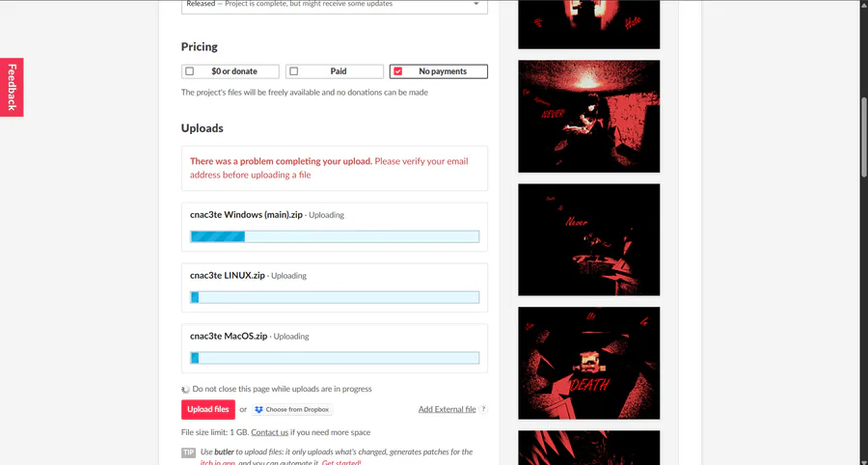The width and height of the screenshot is (868, 465).
Task: Click the question mark beside Add External file
Action: 483,409
